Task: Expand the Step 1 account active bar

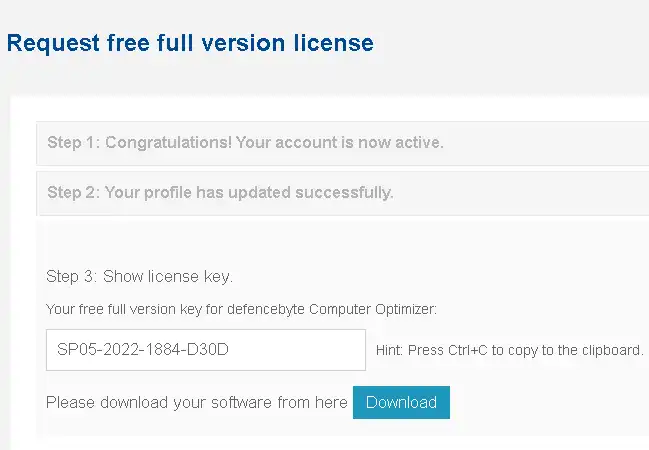Action: pyautogui.click(x=342, y=143)
